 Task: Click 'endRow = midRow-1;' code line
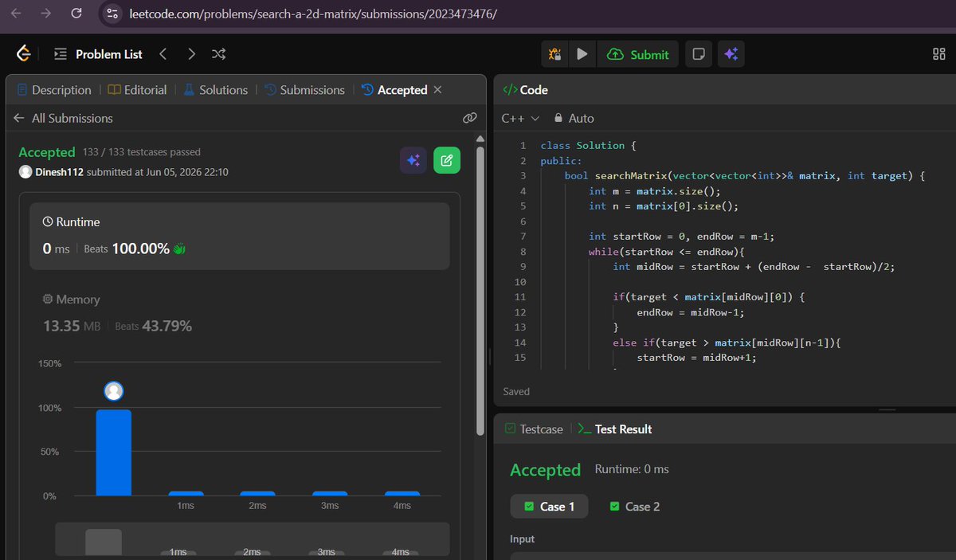(x=691, y=311)
